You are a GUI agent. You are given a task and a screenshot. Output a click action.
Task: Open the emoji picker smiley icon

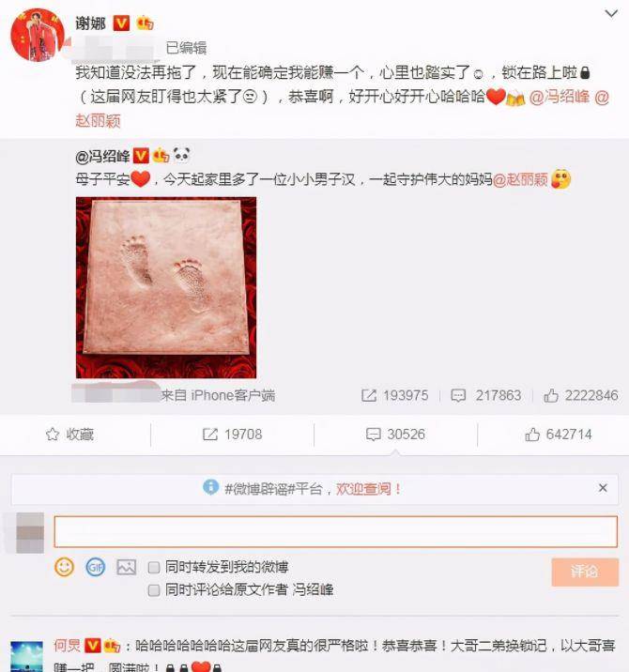pos(65,567)
